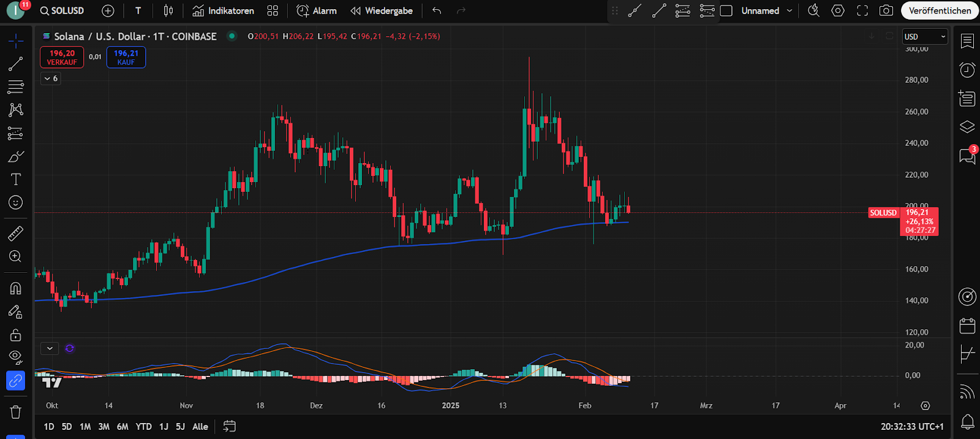Screen dimensions: 980x439
Task: Select the trend line drawing tool
Action: tap(15, 64)
